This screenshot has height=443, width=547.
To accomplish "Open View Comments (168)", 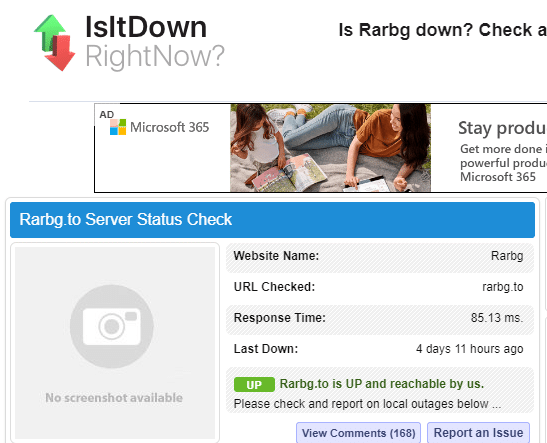I will coord(358,433).
